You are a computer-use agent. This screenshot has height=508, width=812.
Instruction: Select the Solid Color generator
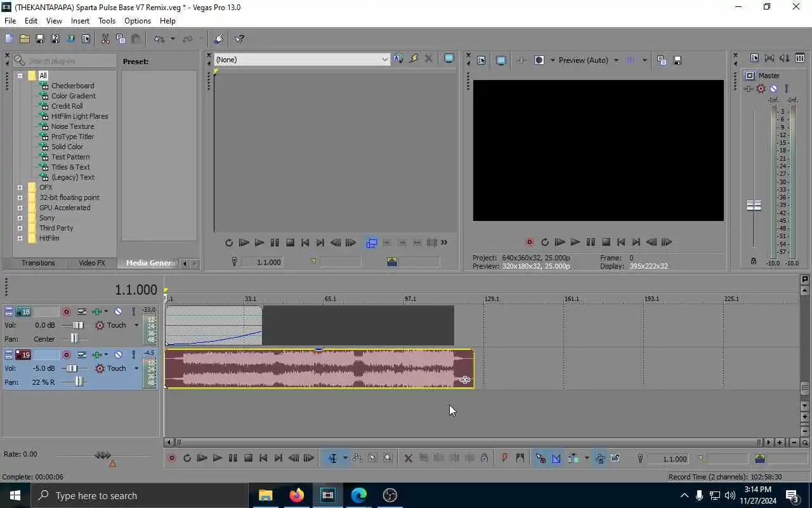coord(67,147)
